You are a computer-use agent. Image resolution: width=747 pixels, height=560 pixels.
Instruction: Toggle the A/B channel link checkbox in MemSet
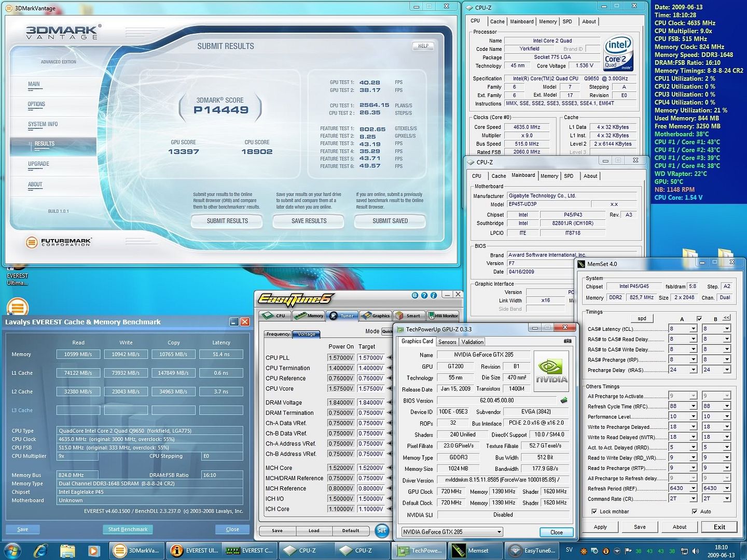(699, 318)
